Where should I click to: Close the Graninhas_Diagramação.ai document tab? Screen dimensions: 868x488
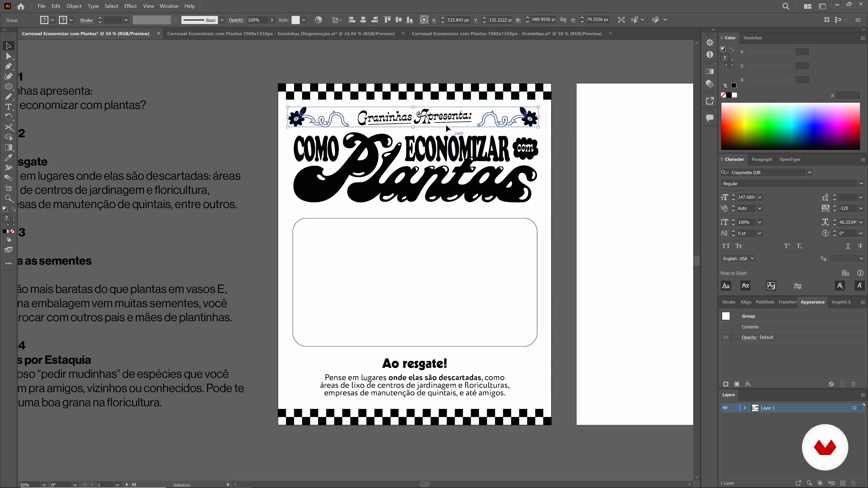coord(403,33)
